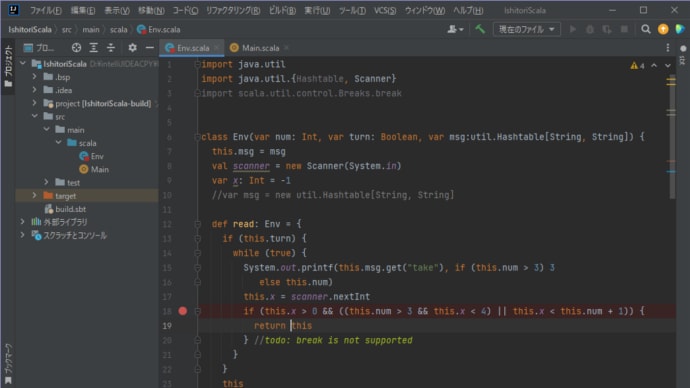Expand the .idea folder
Screen dimensions: 690x388
click(x=35, y=90)
